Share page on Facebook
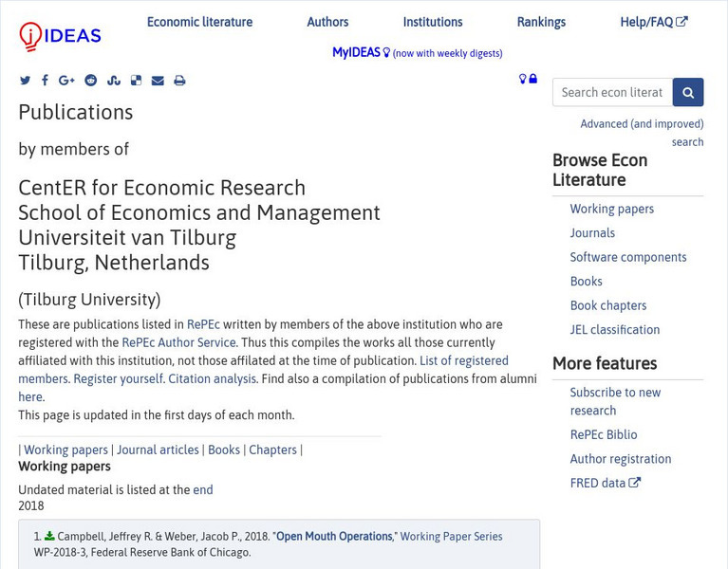728x569 pixels. click(45, 81)
